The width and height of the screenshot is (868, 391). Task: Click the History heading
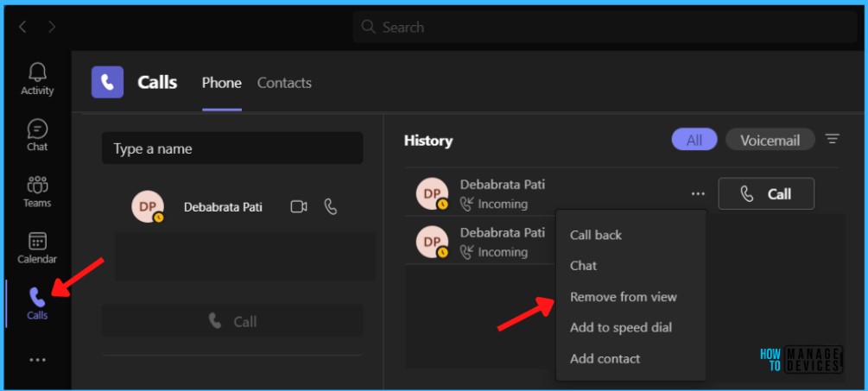click(428, 141)
